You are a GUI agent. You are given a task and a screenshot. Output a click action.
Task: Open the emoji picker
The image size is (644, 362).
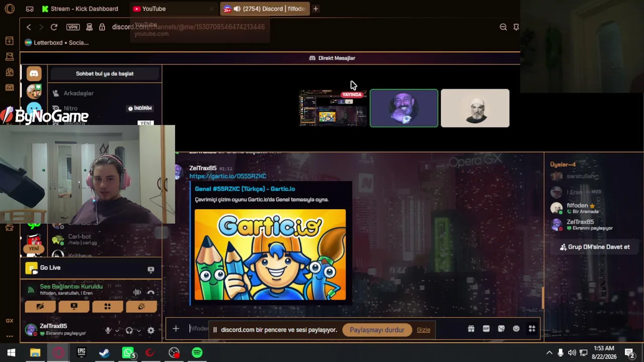tap(516, 329)
